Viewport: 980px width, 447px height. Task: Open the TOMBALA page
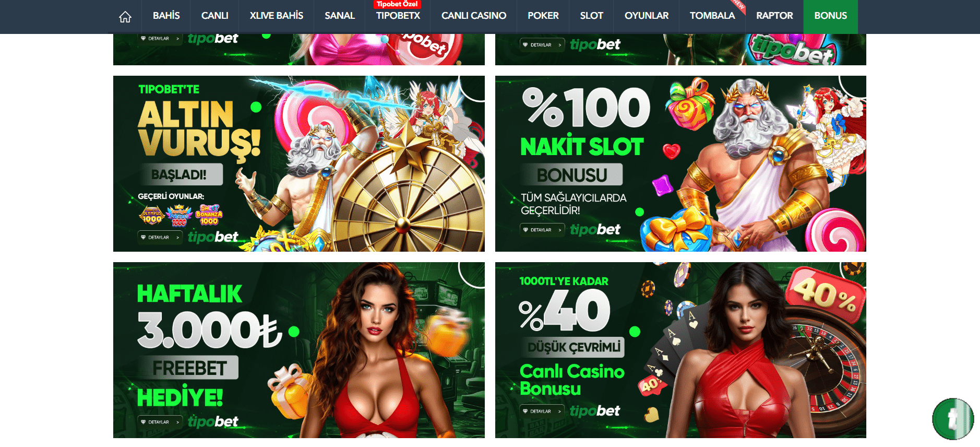click(712, 16)
